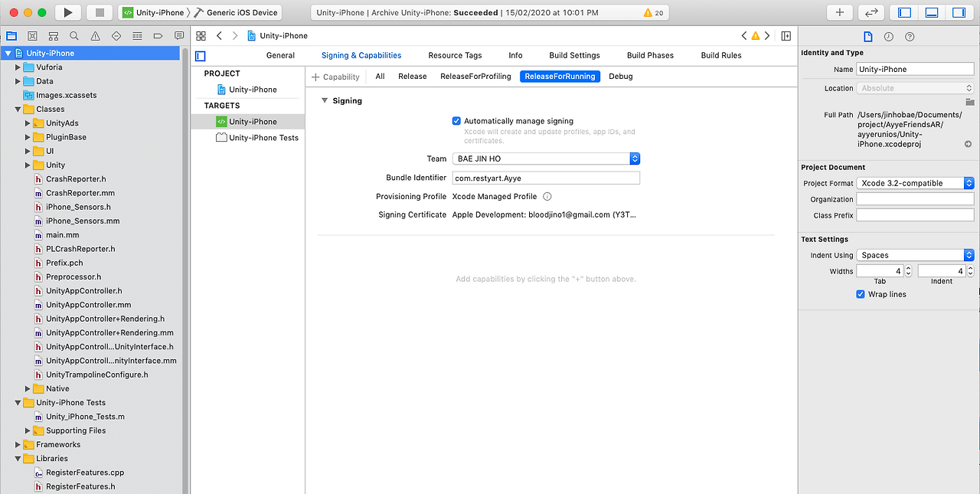Select the Debug configuration
This screenshot has width=980, height=494.
(621, 77)
